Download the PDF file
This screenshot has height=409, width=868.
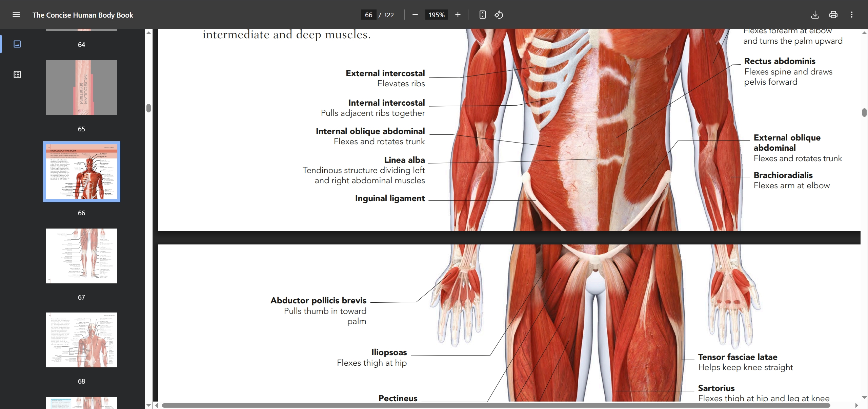(815, 15)
